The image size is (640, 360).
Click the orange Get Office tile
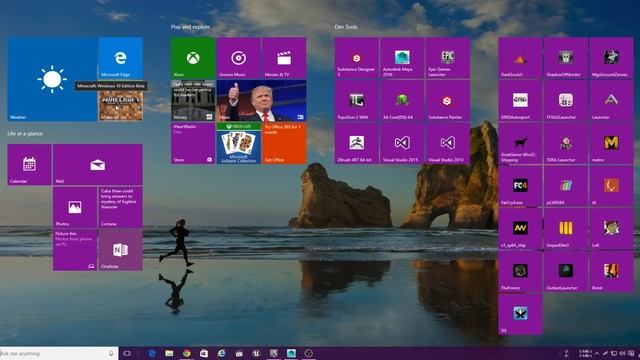pos(284,143)
